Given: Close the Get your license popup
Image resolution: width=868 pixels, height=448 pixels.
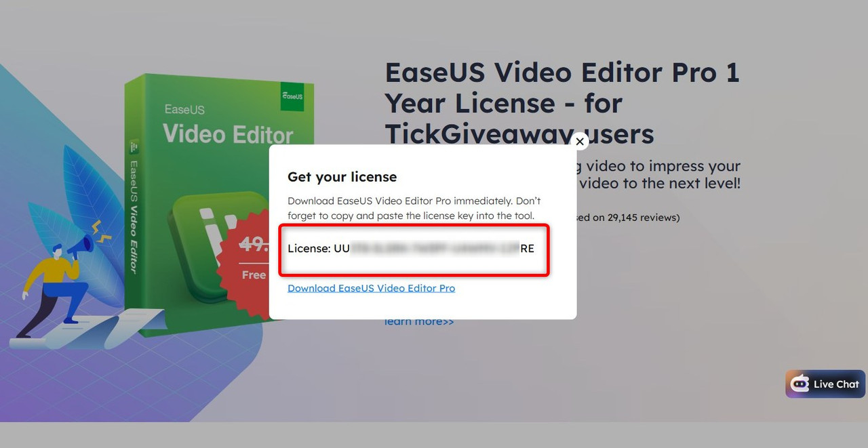Looking at the screenshot, I should click(580, 142).
